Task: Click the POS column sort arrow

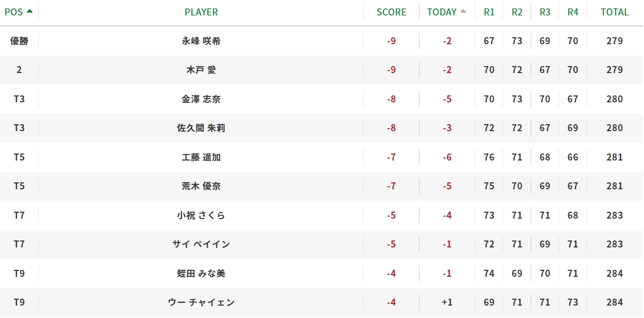Action: tap(30, 11)
